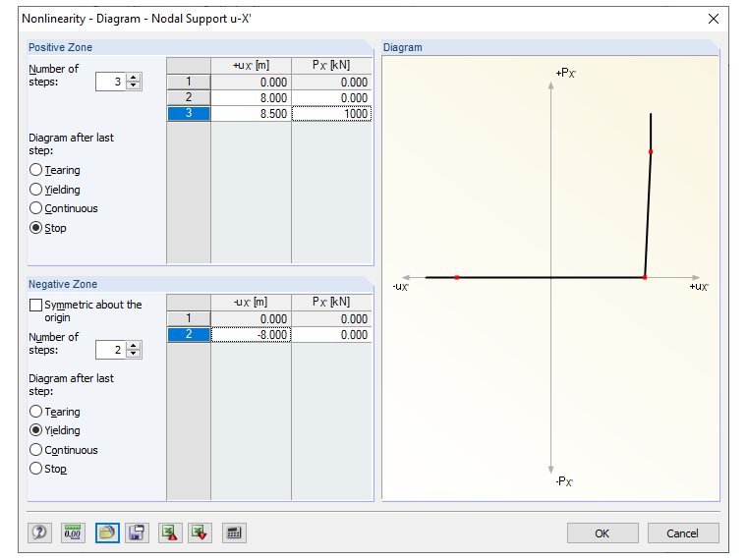Click red point on negative ux axis
Screen dimensions: 747x560
tap(457, 277)
